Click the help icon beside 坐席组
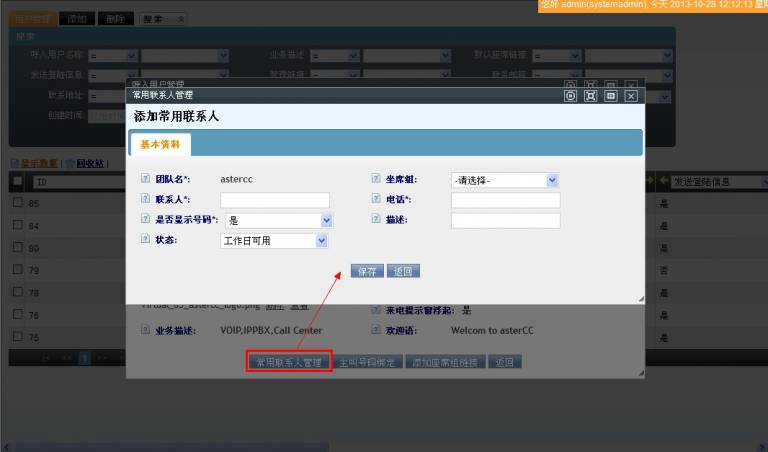 376,180
